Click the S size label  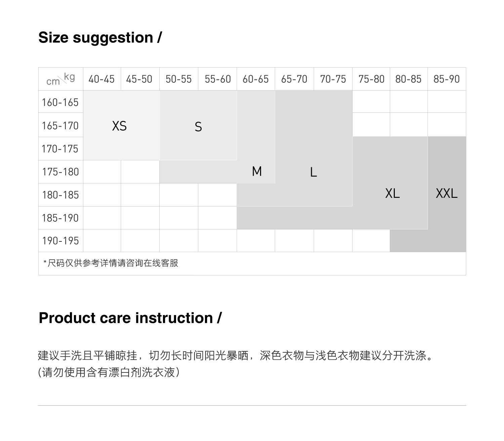tap(198, 127)
